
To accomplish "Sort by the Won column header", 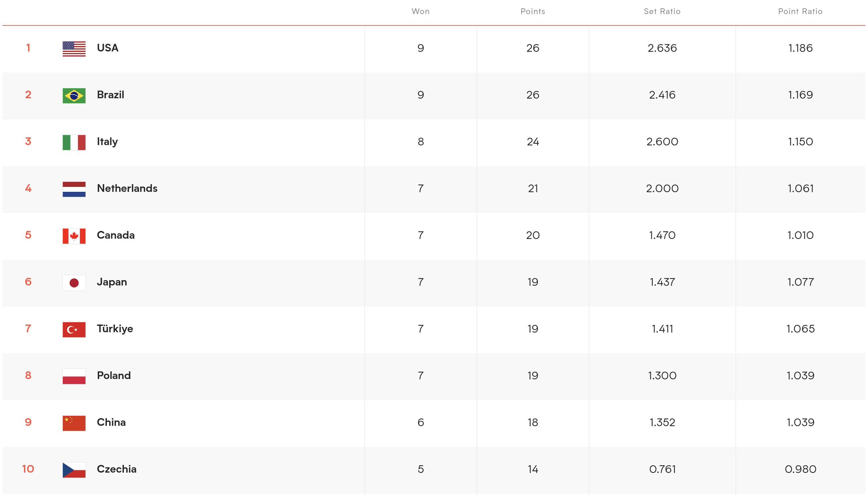I will point(420,11).
